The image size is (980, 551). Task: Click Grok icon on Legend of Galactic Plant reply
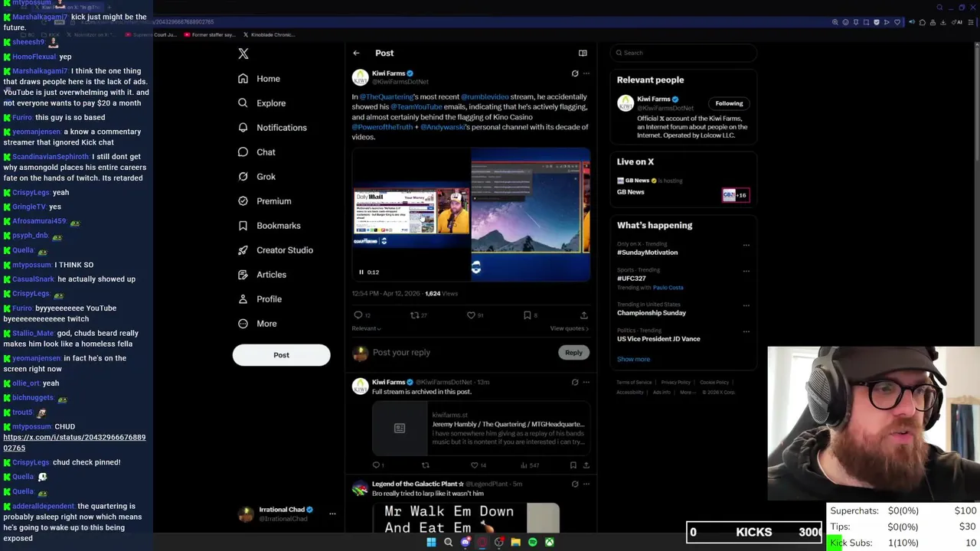[575, 484]
